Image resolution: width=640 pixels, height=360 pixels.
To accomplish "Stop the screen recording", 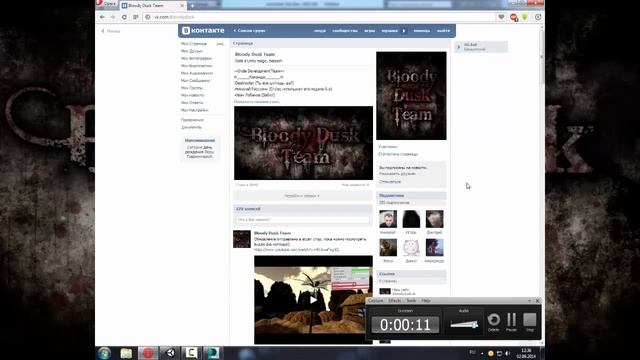I will pos(530,322).
